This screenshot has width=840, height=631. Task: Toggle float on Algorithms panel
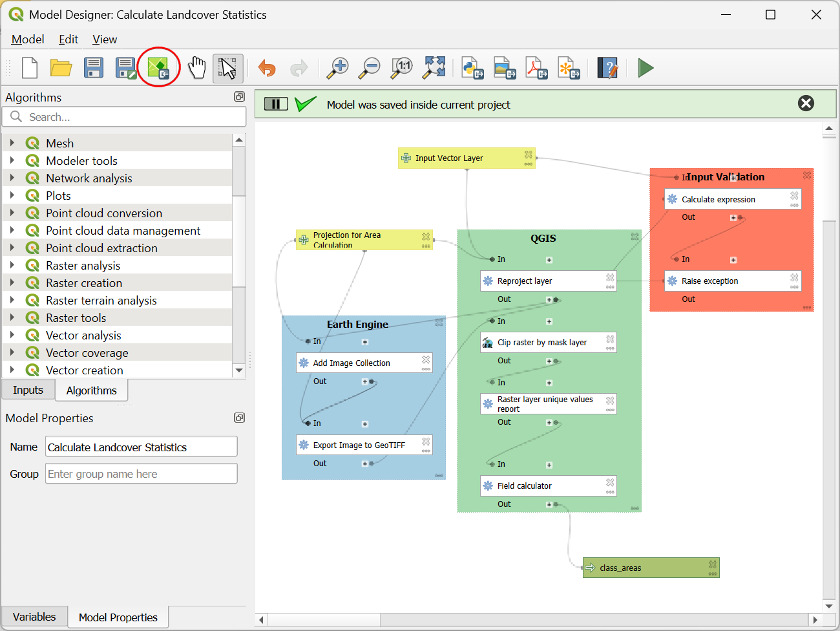point(239,97)
